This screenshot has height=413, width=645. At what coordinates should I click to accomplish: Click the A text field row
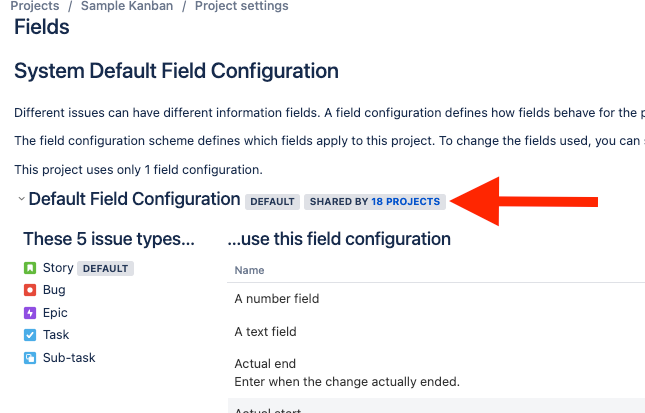click(x=436, y=332)
